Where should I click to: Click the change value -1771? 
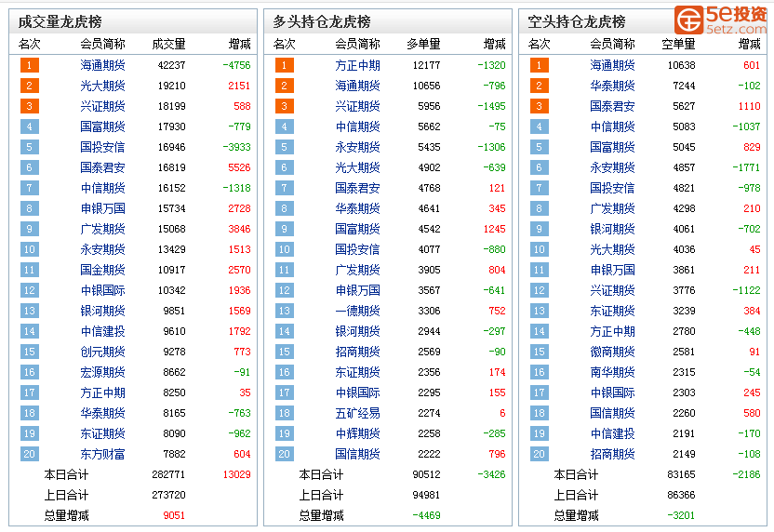[746, 167]
